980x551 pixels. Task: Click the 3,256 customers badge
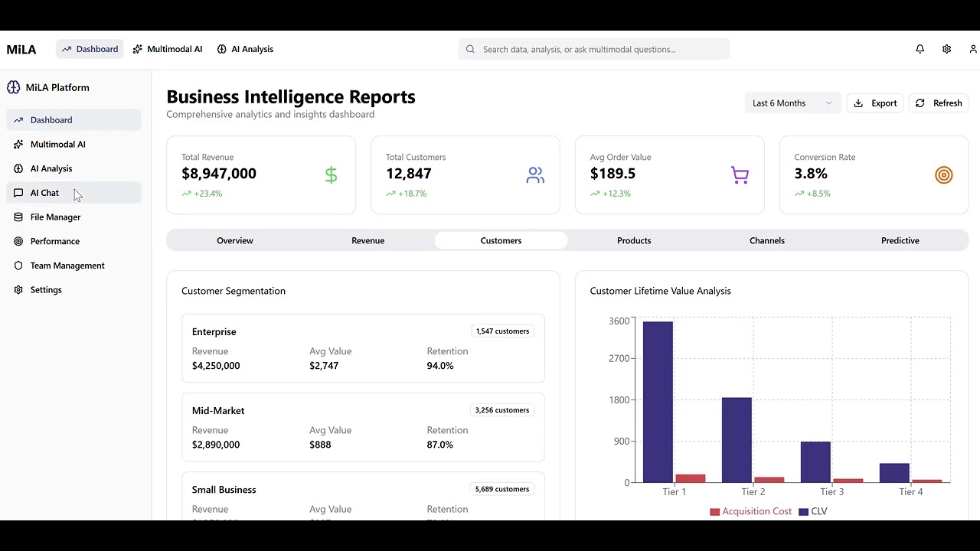[502, 410]
